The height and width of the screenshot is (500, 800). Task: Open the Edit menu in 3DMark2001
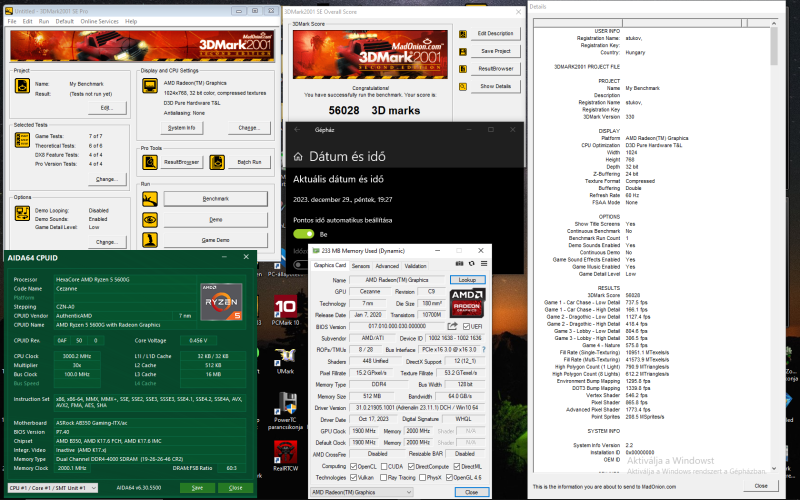[x=28, y=21]
